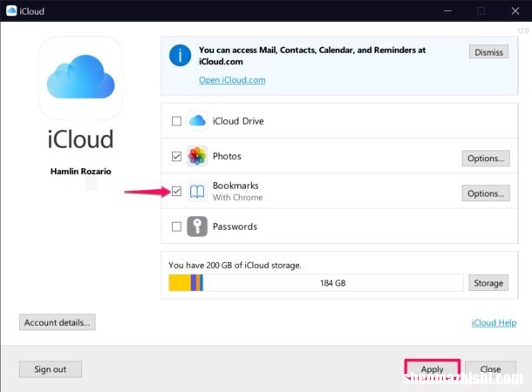Viewport: 532px width, 392px height.
Task: Open Bookmarks Options
Action: coord(485,193)
